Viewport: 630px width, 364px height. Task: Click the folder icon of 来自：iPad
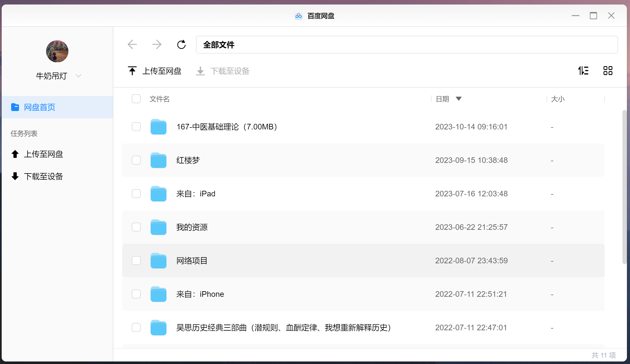pyautogui.click(x=159, y=194)
